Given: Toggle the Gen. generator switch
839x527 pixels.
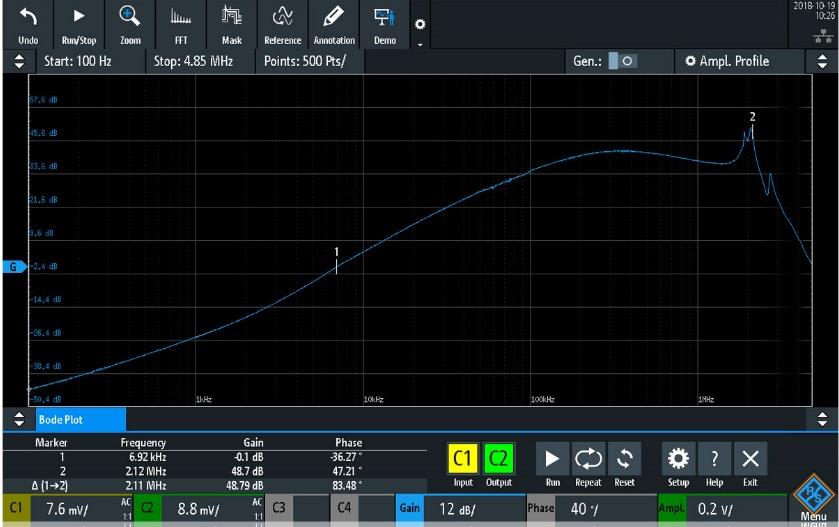Looking at the screenshot, I should [x=622, y=61].
